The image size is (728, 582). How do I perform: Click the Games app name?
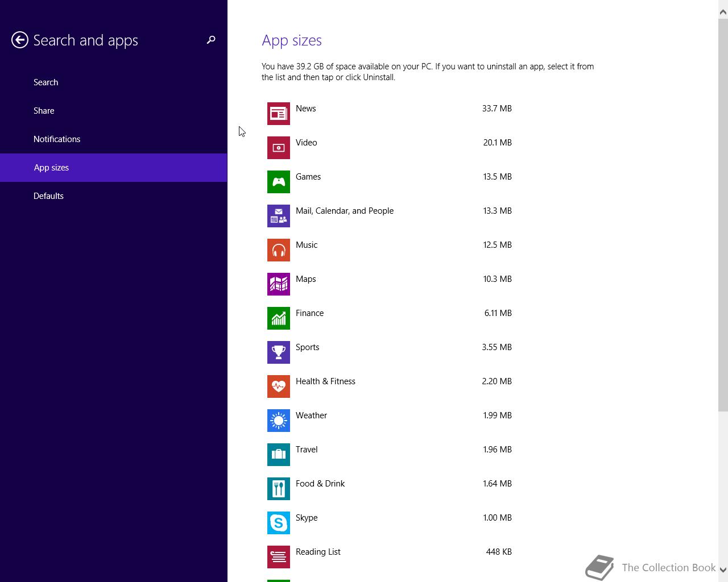pos(308,177)
